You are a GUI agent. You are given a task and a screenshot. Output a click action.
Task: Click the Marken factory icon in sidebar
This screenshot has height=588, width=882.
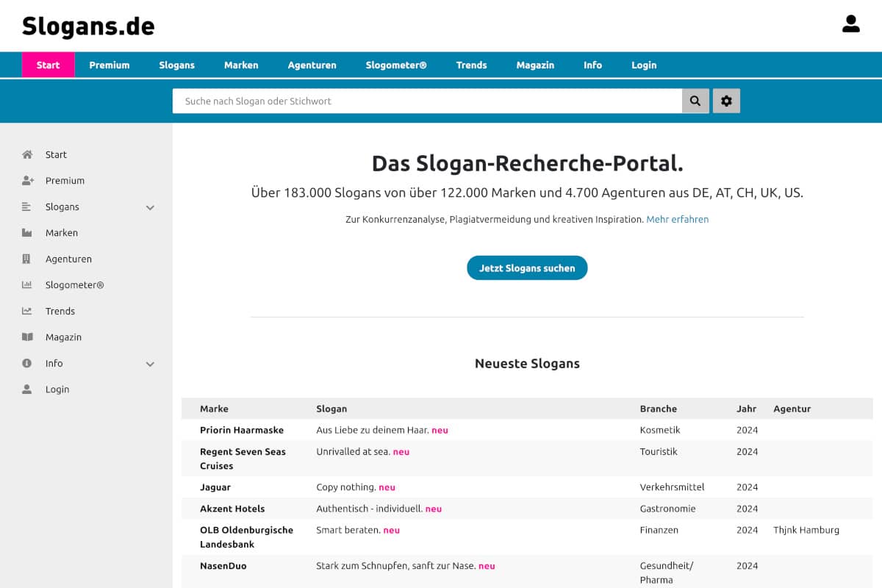27,232
